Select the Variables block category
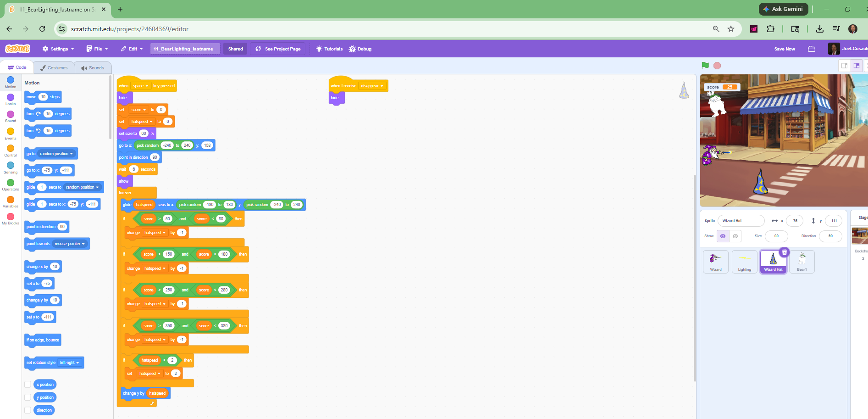 11,202
